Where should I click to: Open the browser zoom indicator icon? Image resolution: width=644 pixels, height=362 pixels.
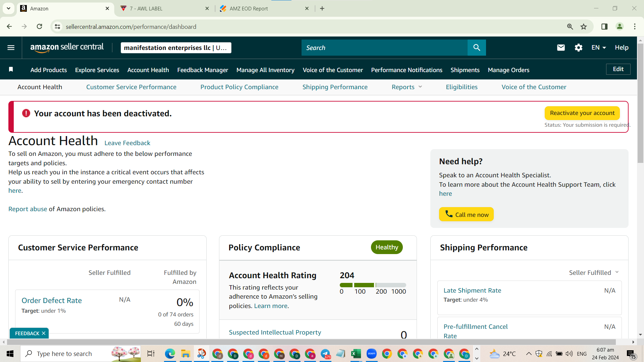pos(570,26)
